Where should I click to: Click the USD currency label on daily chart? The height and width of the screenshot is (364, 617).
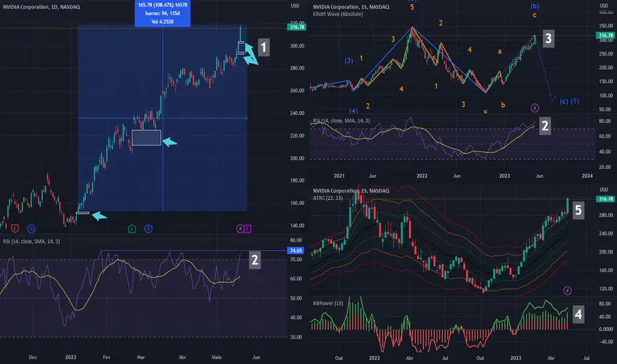[x=295, y=6]
